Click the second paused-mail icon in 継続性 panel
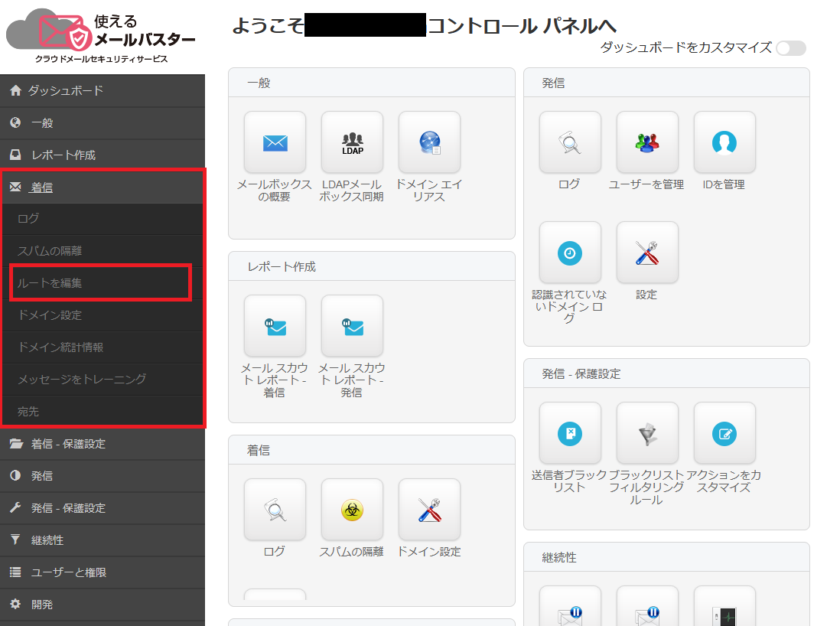Image resolution: width=840 pixels, height=626 pixels. (x=647, y=607)
